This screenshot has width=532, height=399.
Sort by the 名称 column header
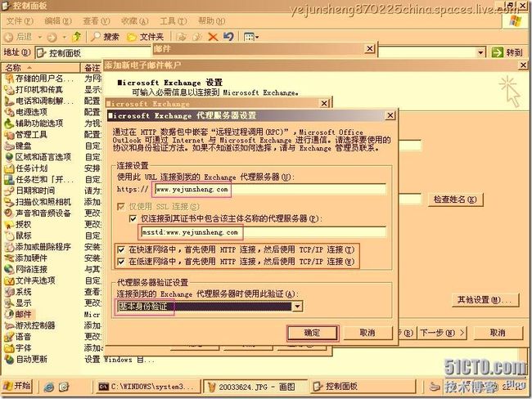click(x=42, y=68)
